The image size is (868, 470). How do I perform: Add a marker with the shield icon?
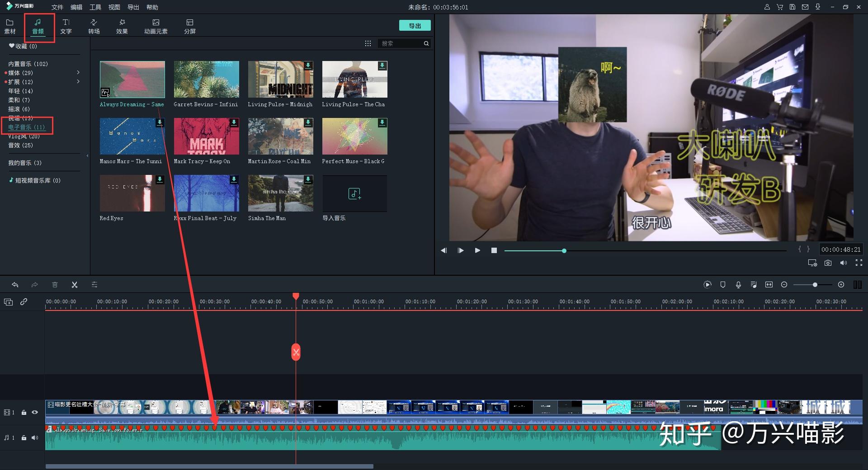click(723, 285)
